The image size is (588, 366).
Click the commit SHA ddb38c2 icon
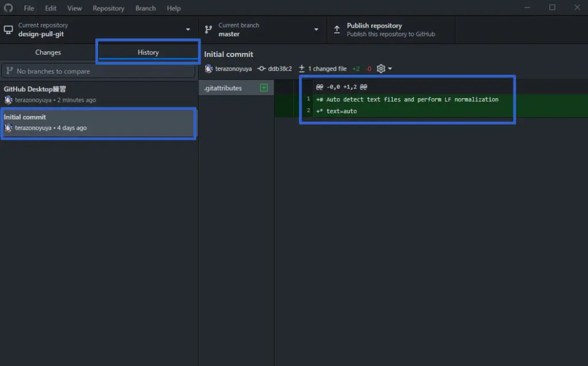tap(262, 69)
